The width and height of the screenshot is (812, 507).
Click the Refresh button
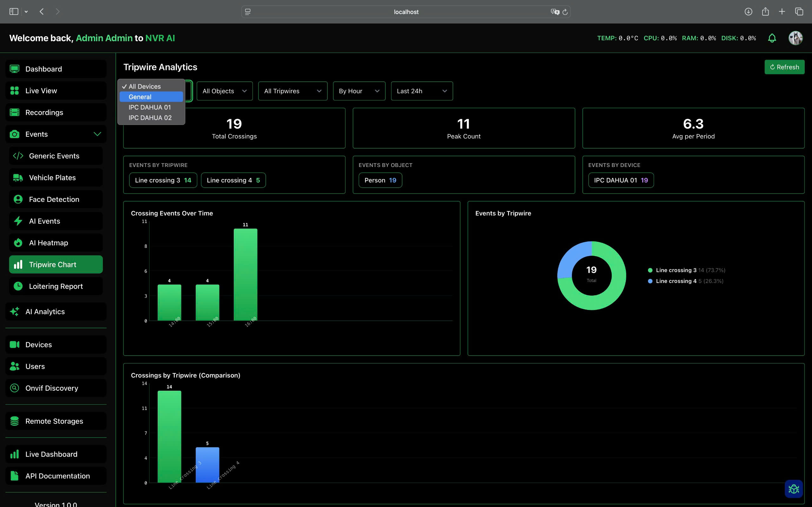coord(784,67)
